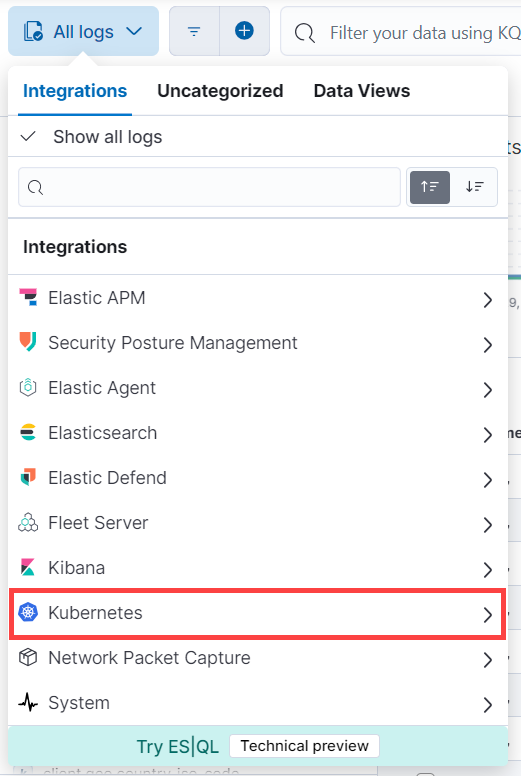The image size is (521, 776).
Task: Click the filter options icon button
Action: pyautogui.click(x=194, y=31)
